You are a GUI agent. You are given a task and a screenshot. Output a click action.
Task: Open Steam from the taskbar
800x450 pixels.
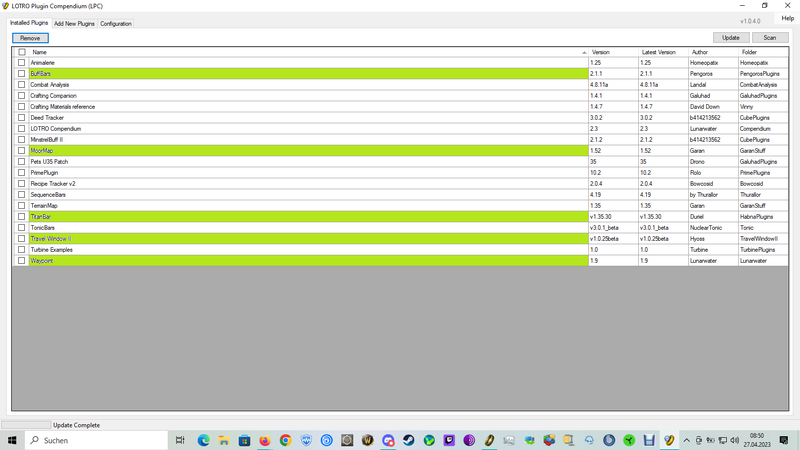pos(408,440)
